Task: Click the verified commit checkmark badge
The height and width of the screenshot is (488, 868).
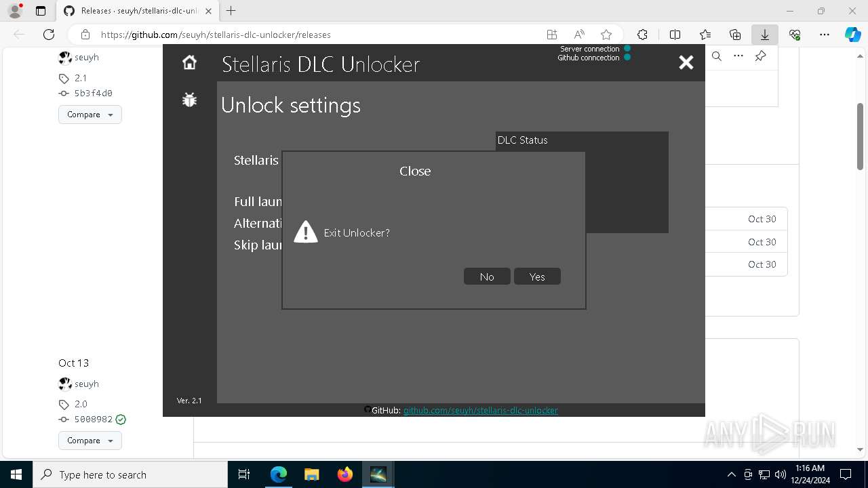Action: coord(121,420)
